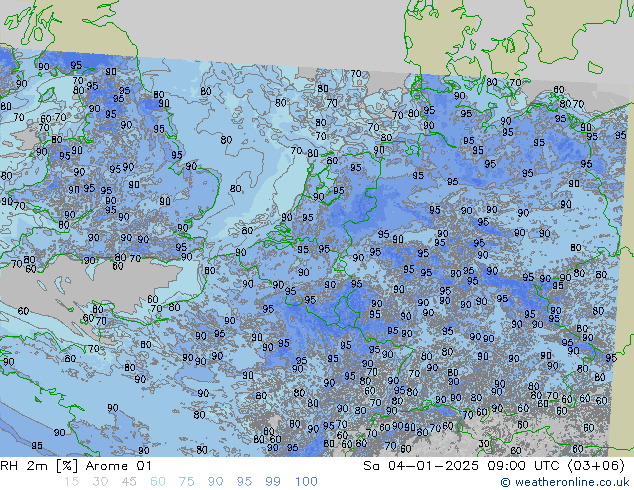Image resolution: width=634 pixels, height=490 pixels.
Task: Select the 95 value in the colour legend
Action: (244, 482)
